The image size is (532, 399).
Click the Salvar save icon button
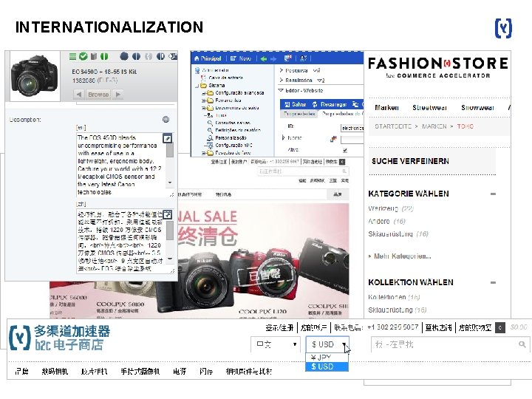[x=295, y=104]
